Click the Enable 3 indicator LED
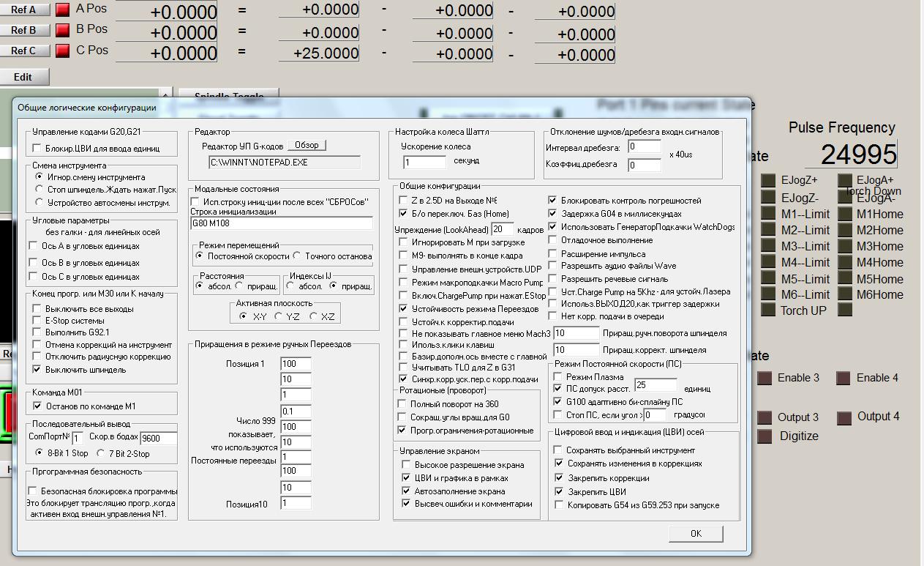 pos(765,378)
